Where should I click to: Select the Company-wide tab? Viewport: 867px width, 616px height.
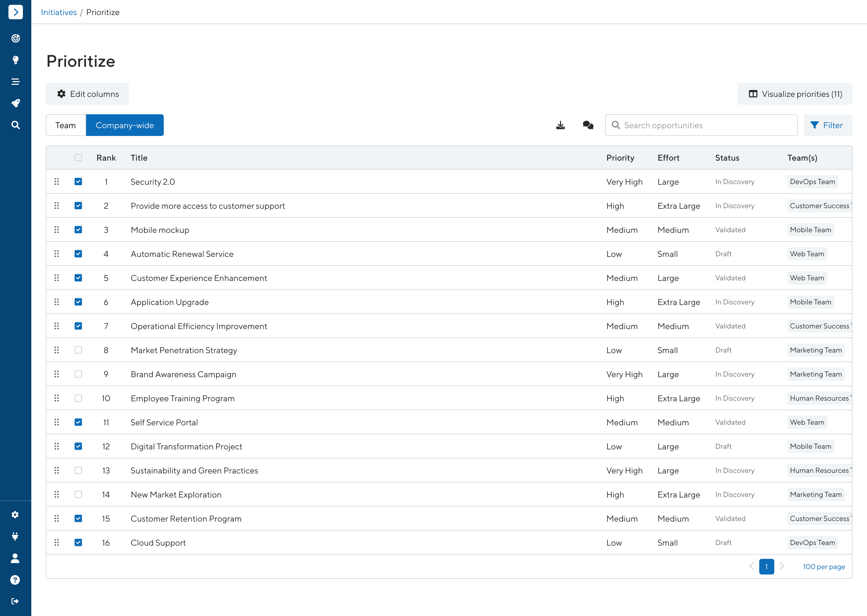click(124, 125)
